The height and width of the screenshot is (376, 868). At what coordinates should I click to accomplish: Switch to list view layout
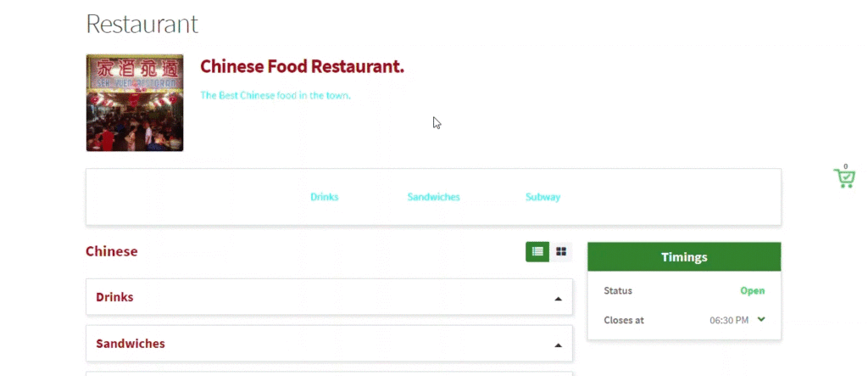pyautogui.click(x=537, y=252)
